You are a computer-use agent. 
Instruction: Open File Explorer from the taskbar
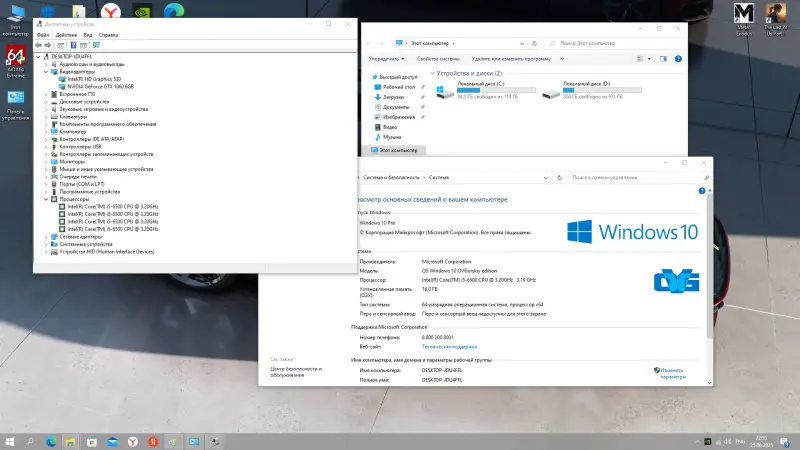(x=70, y=442)
